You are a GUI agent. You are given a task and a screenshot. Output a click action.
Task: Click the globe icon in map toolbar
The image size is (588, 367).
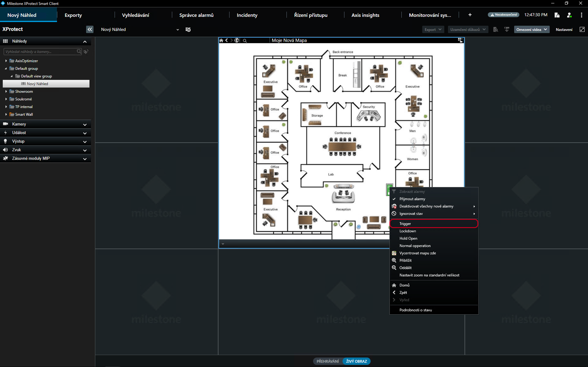click(237, 40)
